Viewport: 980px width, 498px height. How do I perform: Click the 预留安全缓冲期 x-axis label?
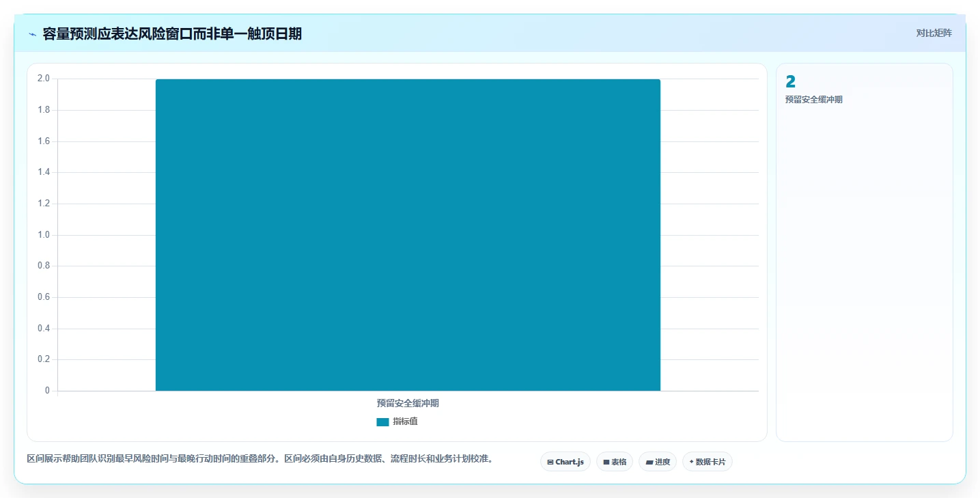point(408,403)
